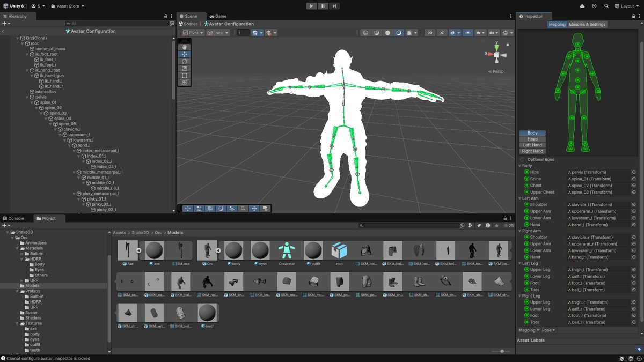Viewport: 644px width, 362px height.
Task: Select the OrcAvatar asset thumbnail
Action: 287,250
